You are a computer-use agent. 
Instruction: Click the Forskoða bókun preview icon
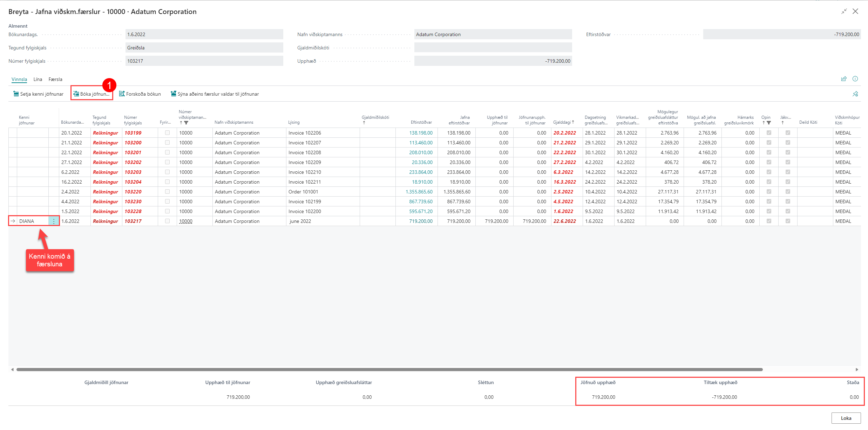tap(122, 94)
